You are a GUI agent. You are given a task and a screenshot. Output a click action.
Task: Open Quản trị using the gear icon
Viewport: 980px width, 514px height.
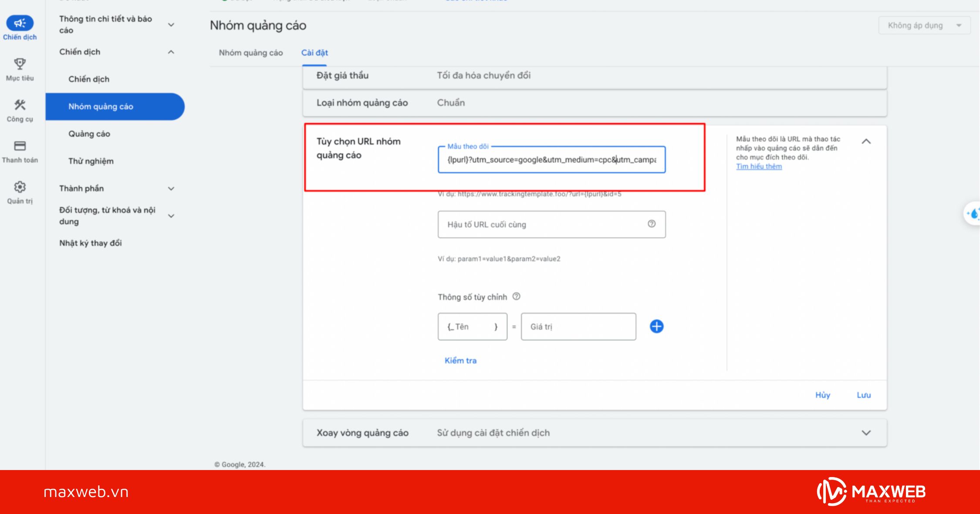pos(20,186)
